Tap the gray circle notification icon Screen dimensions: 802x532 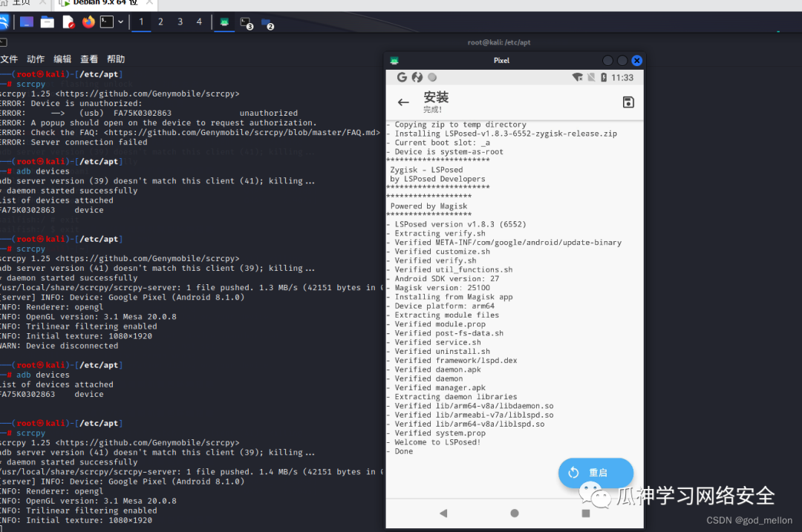click(432, 77)
